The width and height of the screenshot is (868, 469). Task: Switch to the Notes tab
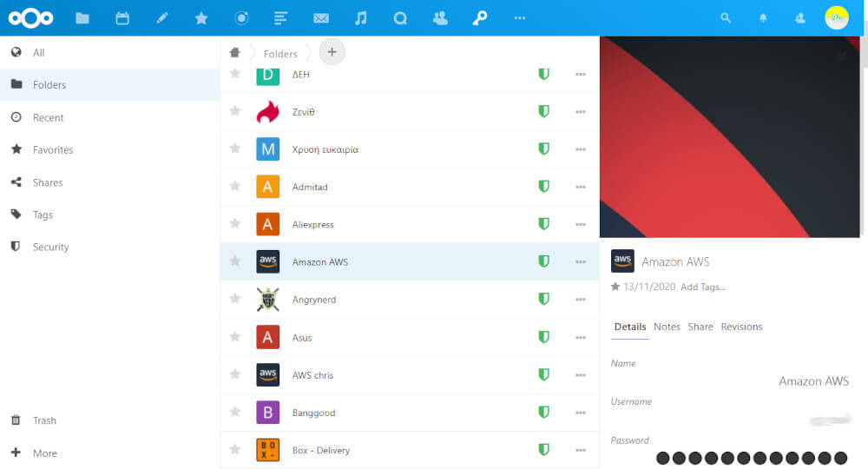[667, 327]
